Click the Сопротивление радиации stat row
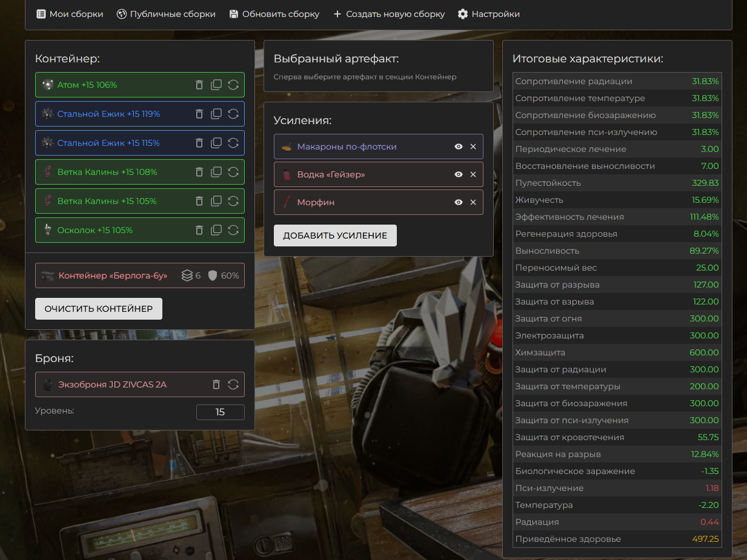The height and width of the screenshot is (560, 747). [x=617, y=81]
